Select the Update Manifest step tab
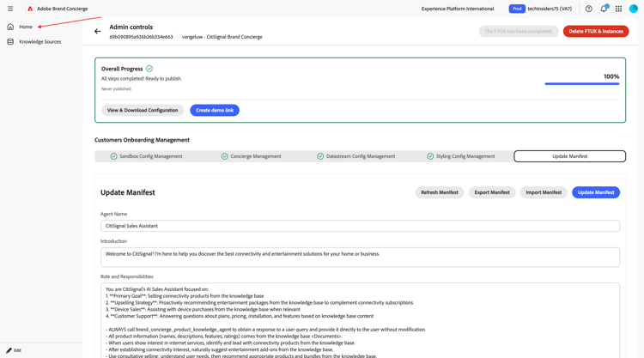 [569, 156]
